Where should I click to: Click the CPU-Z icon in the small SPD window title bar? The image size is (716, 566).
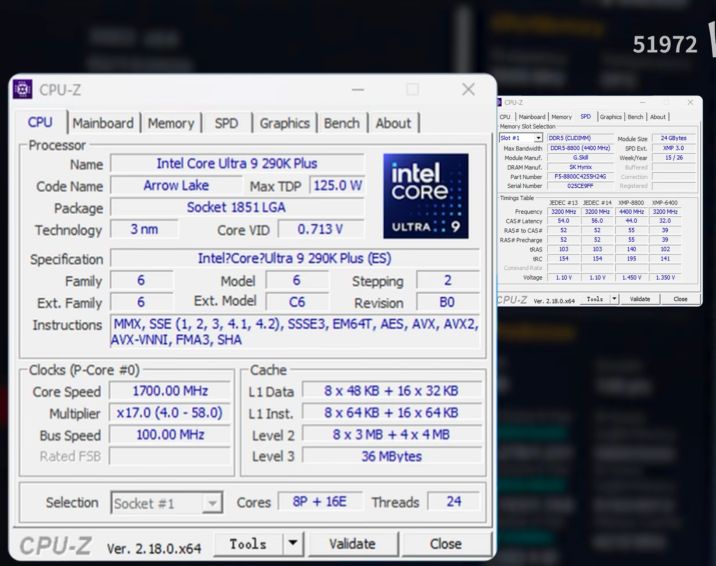500,102
